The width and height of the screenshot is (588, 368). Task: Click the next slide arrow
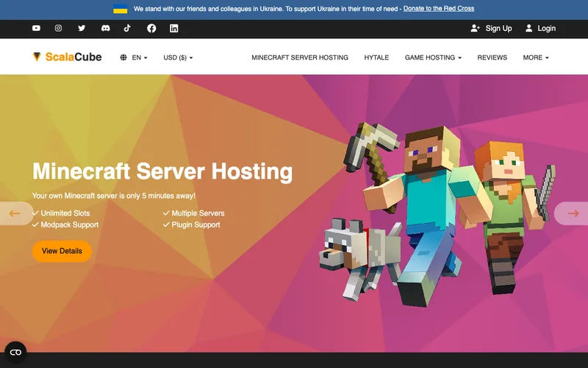pos(572,213)
